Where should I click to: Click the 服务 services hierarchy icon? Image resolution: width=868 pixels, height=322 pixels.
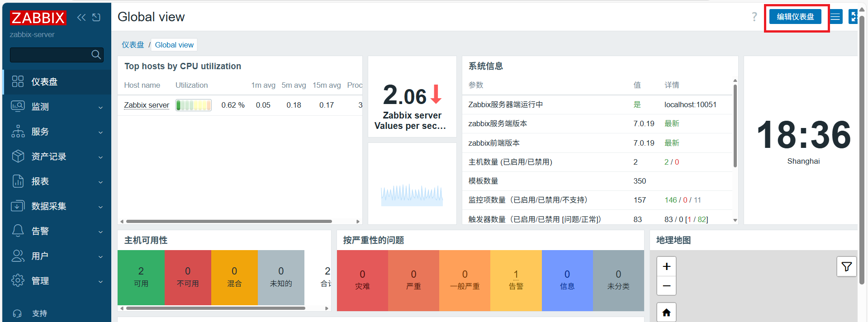(18, 131)
